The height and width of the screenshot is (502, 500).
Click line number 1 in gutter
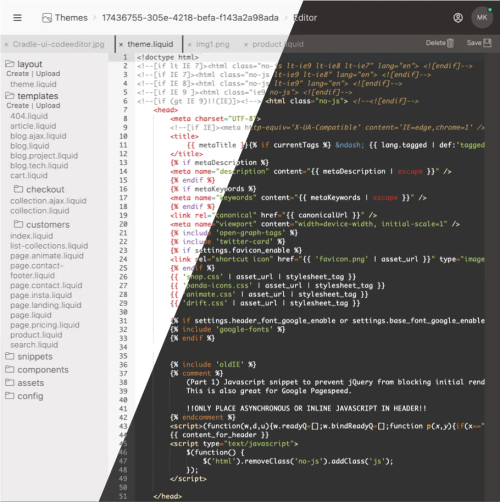click(x=125, y=57)
